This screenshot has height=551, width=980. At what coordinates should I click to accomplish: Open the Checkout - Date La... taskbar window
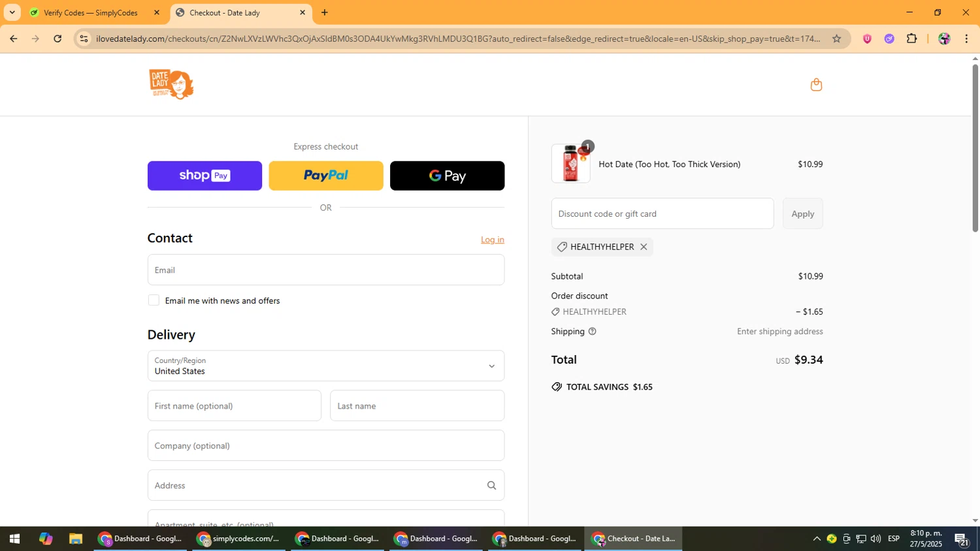click(x=634, y=539)
